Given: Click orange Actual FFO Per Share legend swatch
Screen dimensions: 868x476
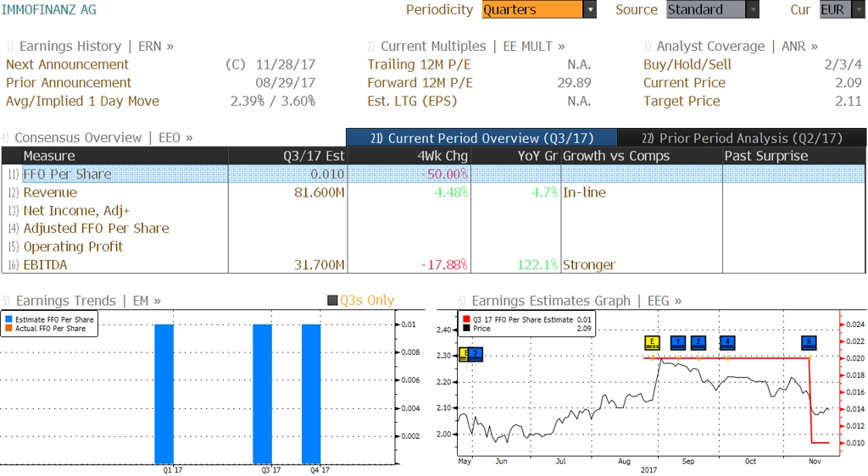Looking at the screenshot, I should (x=8, y=329).
